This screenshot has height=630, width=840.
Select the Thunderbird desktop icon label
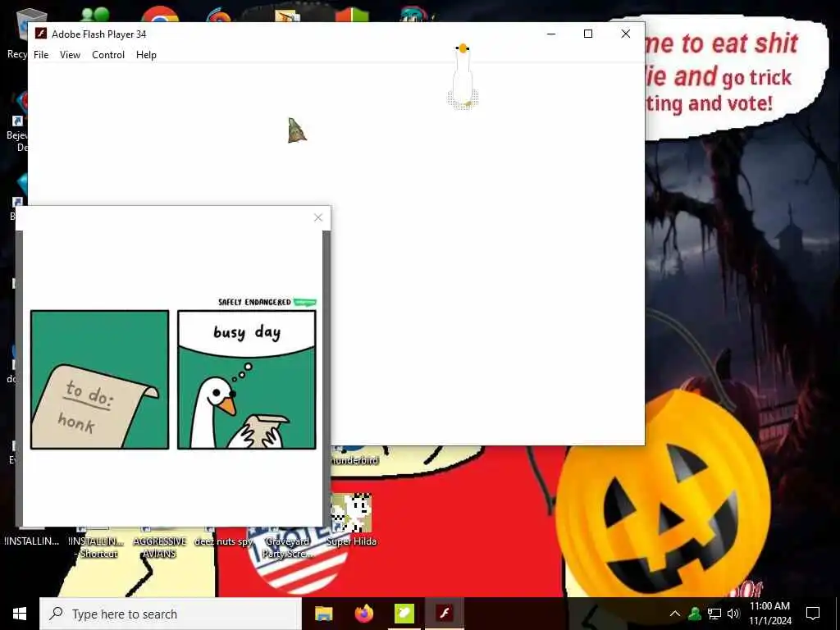tap(354, 460)
